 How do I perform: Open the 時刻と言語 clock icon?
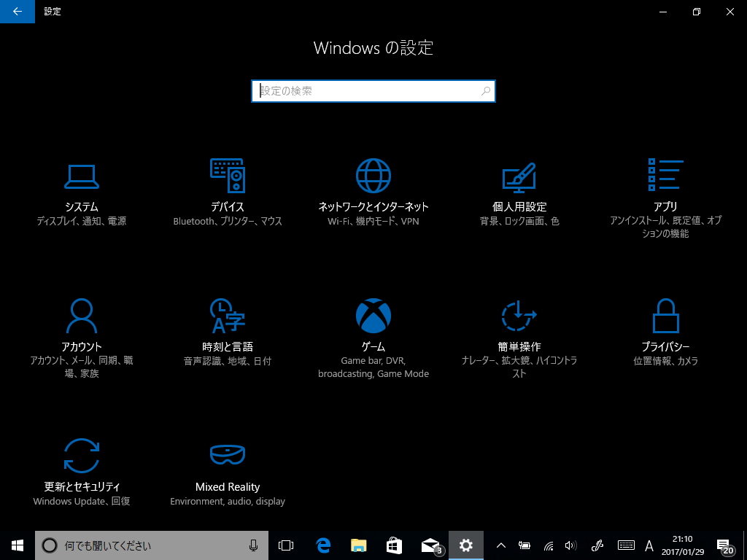point(228,316)
